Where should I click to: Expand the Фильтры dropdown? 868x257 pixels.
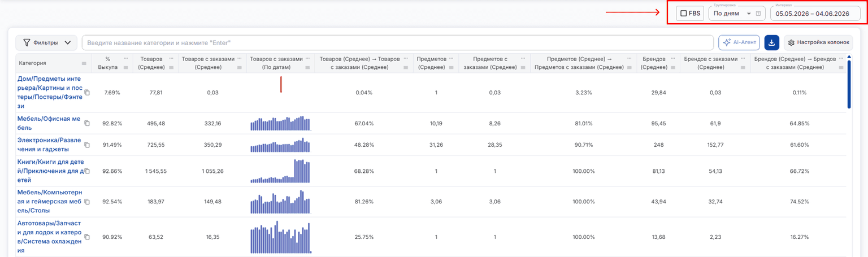click(46, 42)
